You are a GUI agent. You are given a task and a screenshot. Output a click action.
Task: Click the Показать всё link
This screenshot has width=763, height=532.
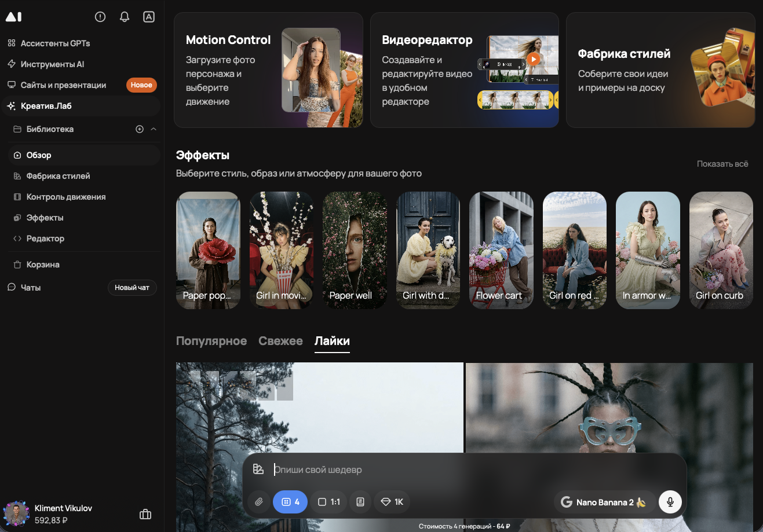coord(722,164)
